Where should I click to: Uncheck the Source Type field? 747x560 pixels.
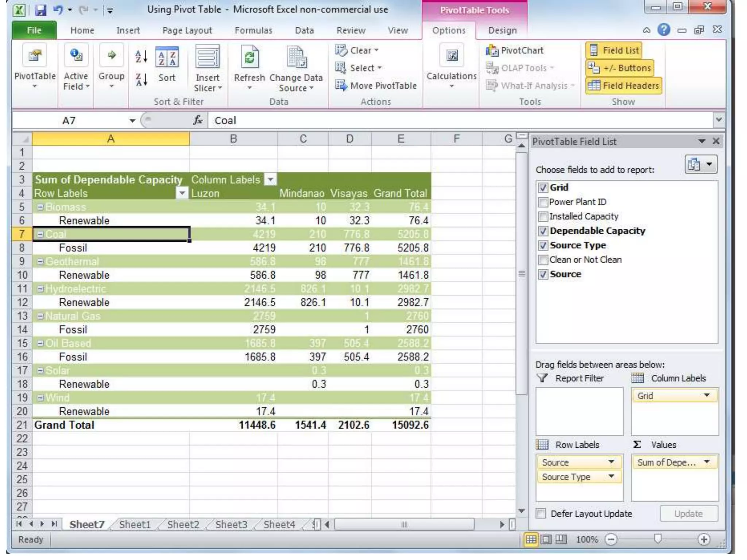543,245
